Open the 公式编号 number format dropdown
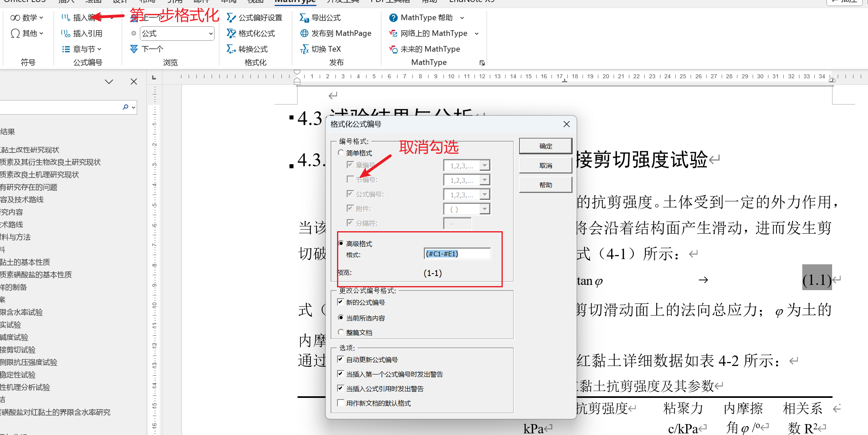 click(485, 194)
